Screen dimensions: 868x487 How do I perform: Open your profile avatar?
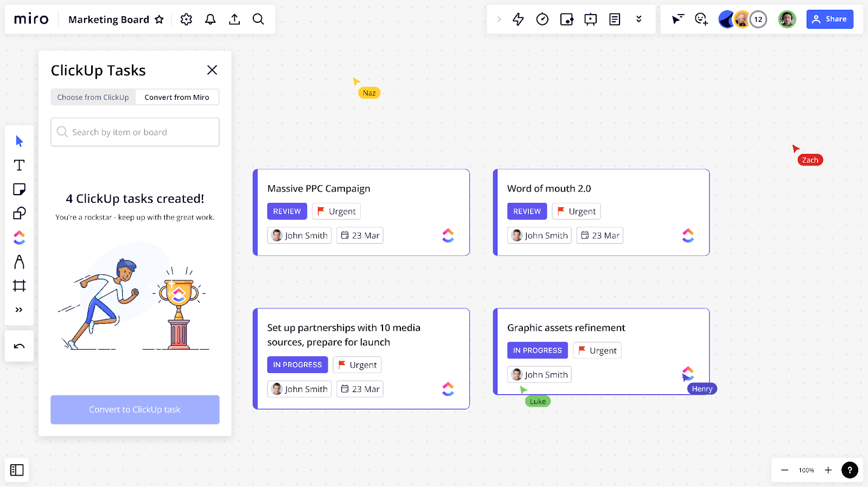(787, 20)
